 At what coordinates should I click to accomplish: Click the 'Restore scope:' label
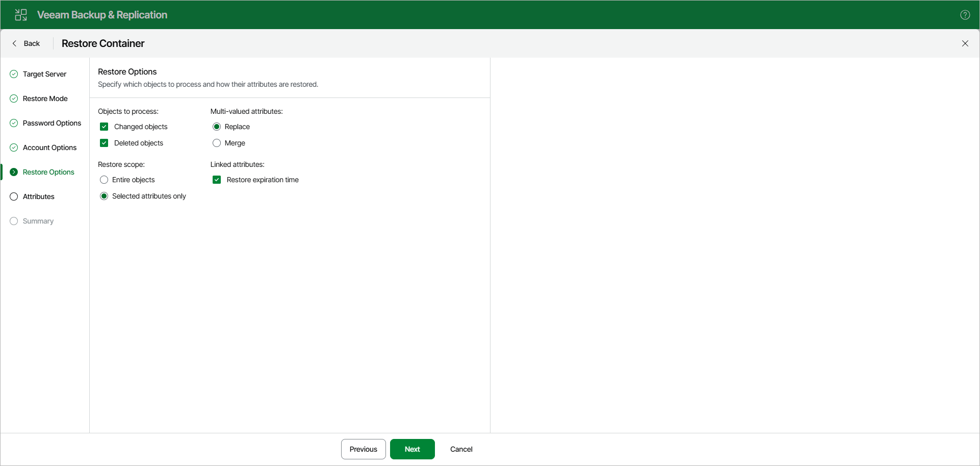tap(121, 164)
